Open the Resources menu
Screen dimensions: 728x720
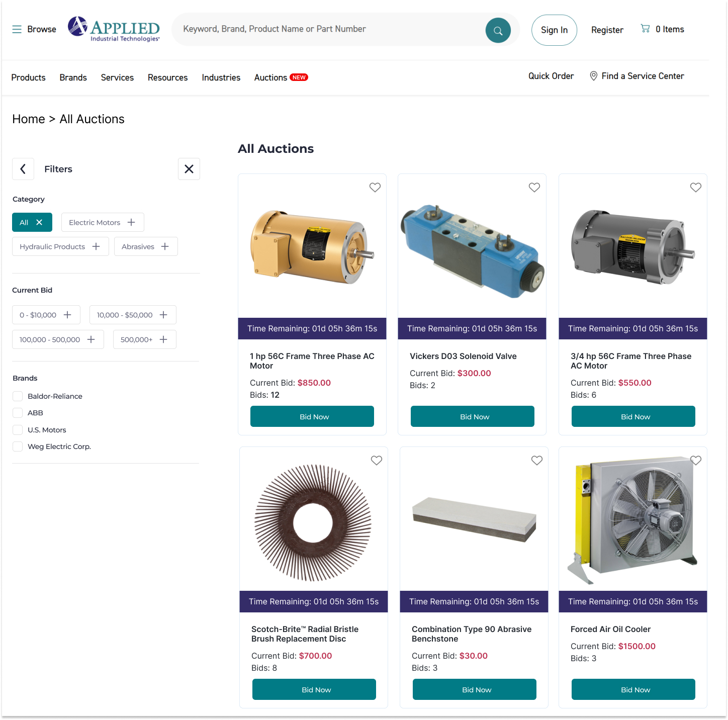coord(168,77)
